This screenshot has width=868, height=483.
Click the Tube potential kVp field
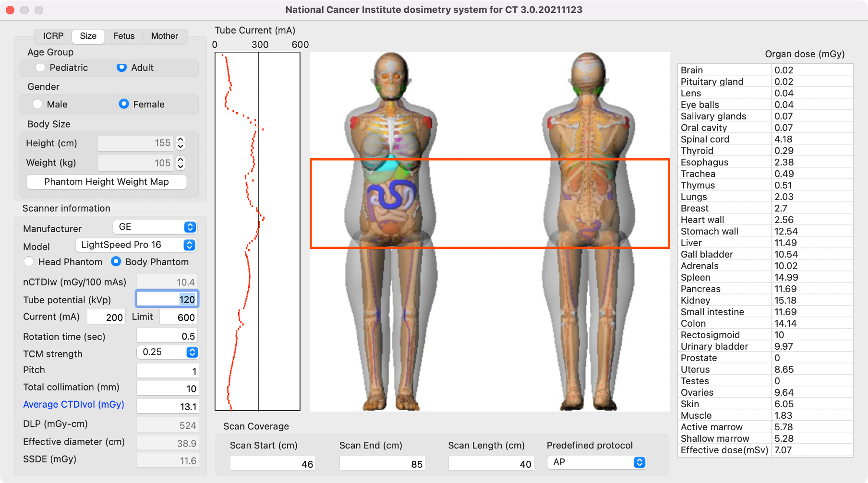167,299
